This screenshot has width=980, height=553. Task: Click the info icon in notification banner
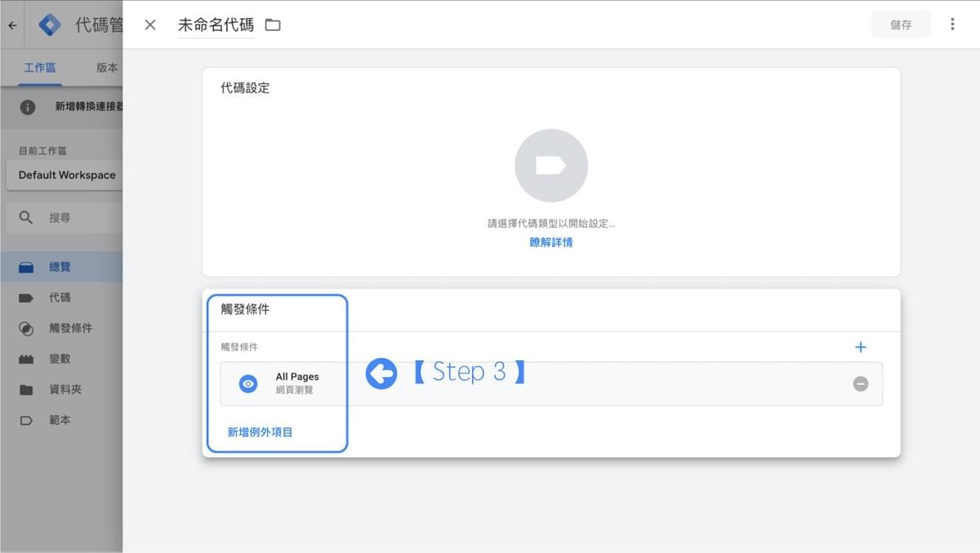(28, 107)
